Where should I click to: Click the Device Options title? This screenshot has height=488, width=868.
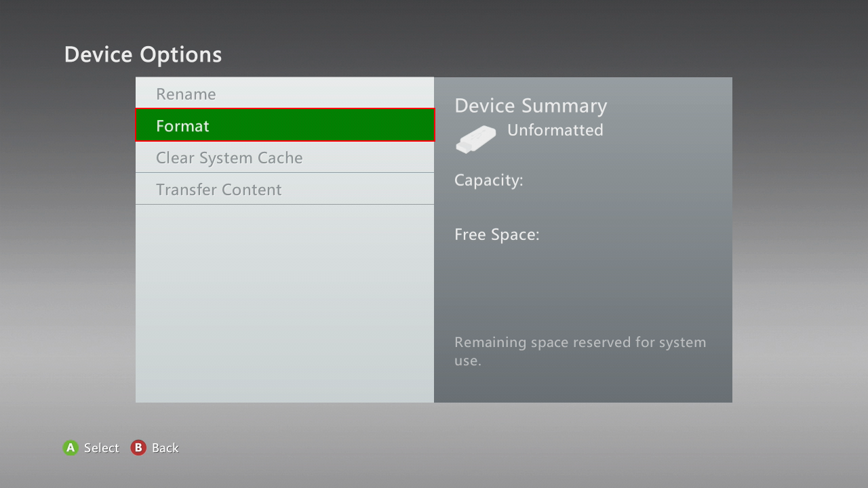click(x=143, y=55)
